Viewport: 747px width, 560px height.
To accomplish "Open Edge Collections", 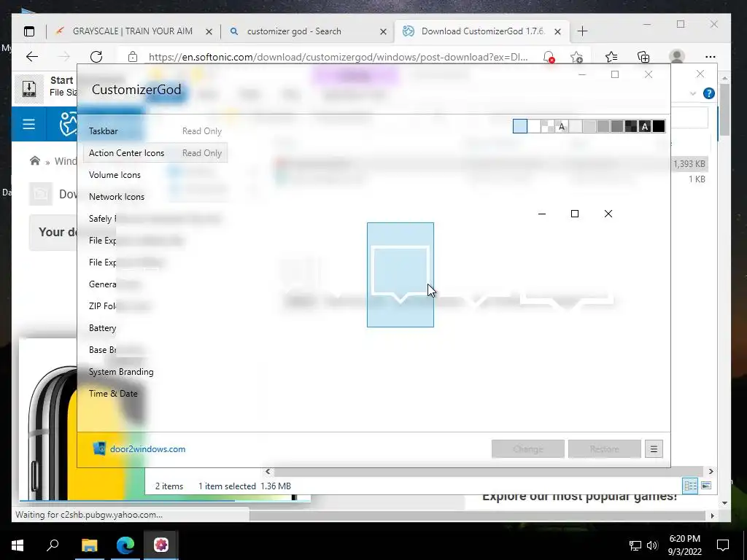I will tap(643, 57).
